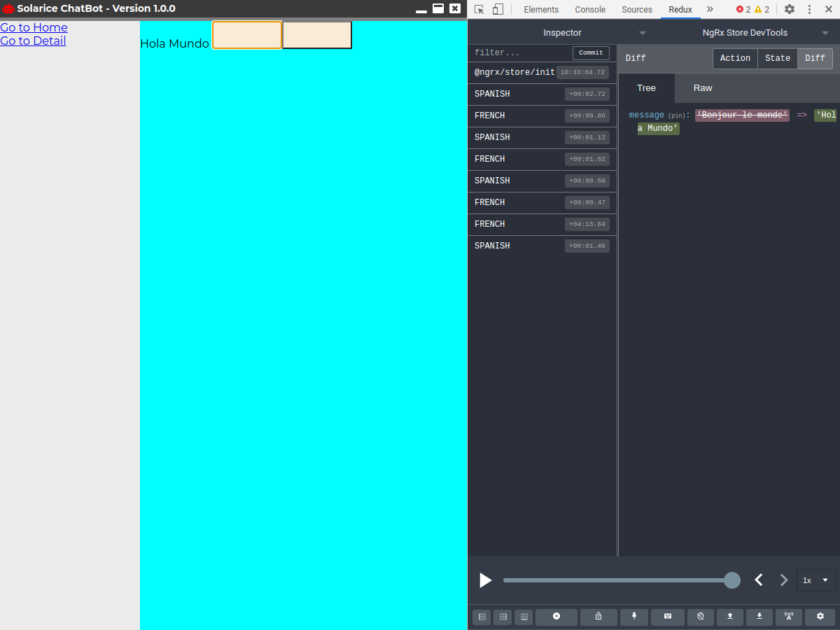Click the record/pause dispatching icon
The height and width of the screenshot is (630, 840).
point(556,617)
